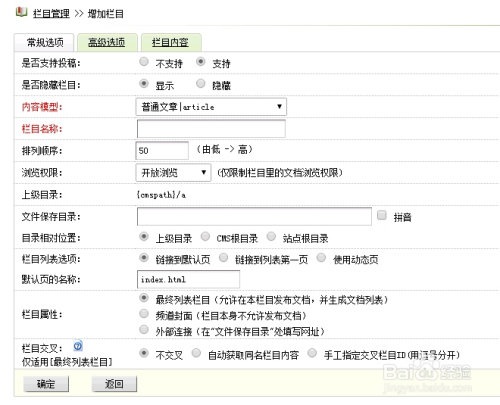
Task: Open the 栏目内容 tab
Action: pos(170,42)
